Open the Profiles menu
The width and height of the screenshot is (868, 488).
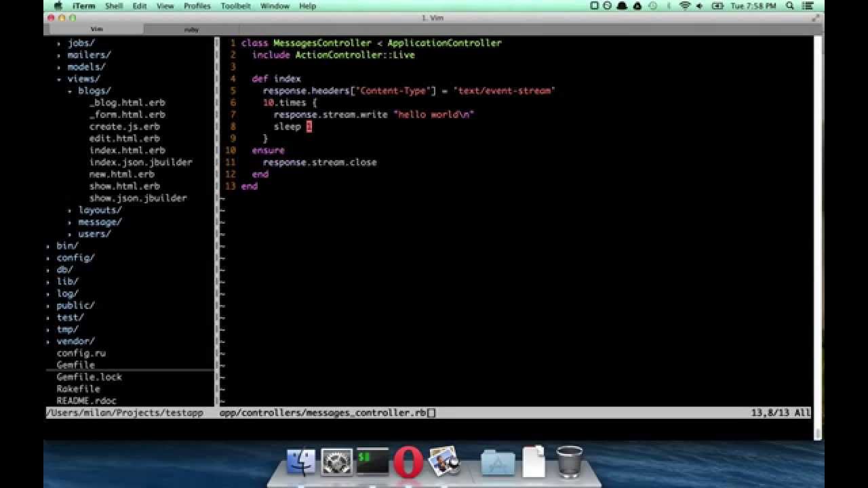pyautogui.click(x=197, y=6)
